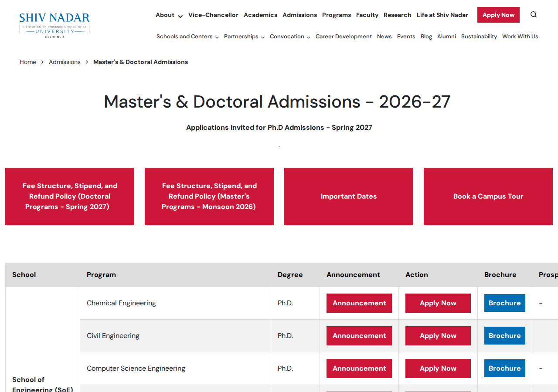Open the Academics menu item
The width and height of the screenshot is (558, 392).
coord(260,15)
